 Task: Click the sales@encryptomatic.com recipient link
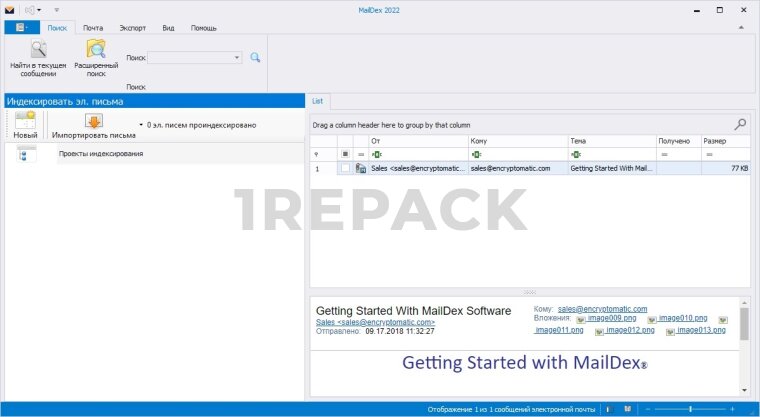(602, 309)
